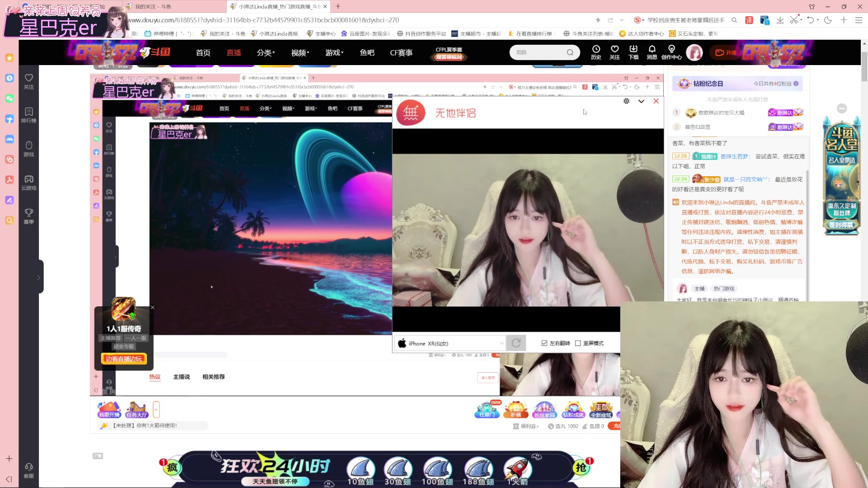The height and width of the screenshot is (488, 868).
Task: Open the 创作中心 lightbulb icon
Action: pyautogui.click(x=671, y=52)
